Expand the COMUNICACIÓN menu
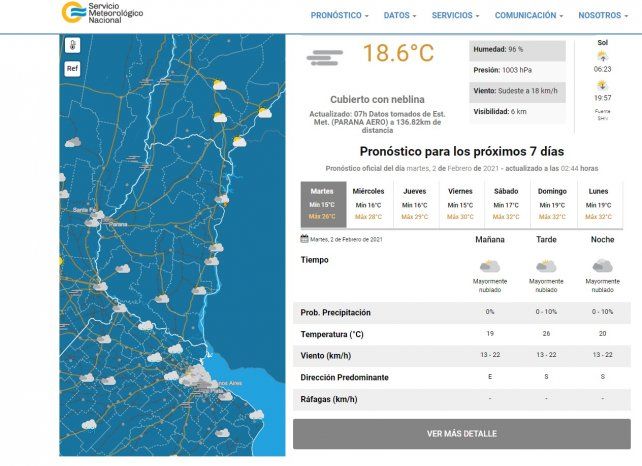Viewport: 642px width, 466px height. coord(529,16)
